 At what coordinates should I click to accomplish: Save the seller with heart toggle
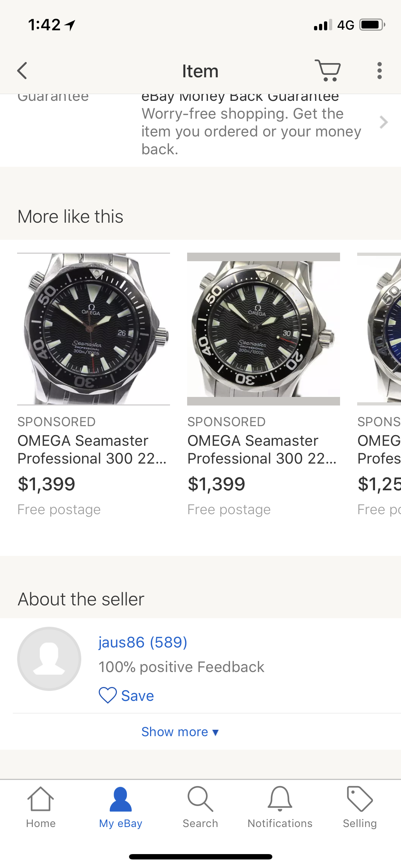click(127, 695)
